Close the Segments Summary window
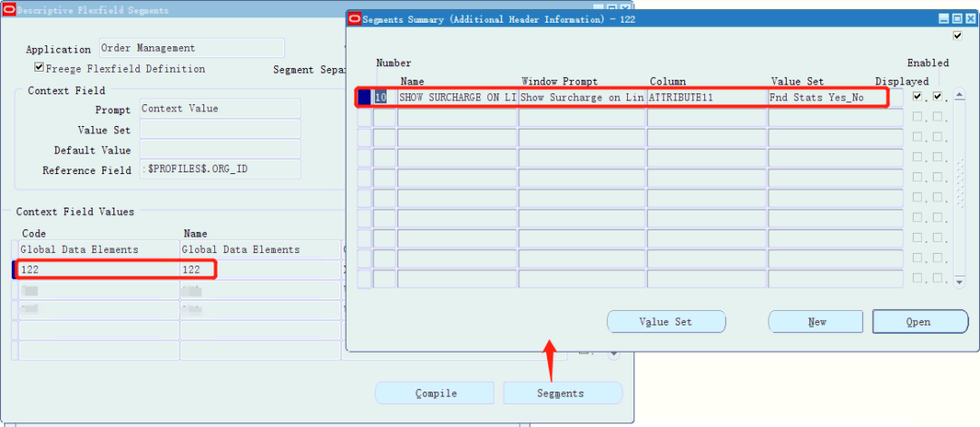 point(969,19)
